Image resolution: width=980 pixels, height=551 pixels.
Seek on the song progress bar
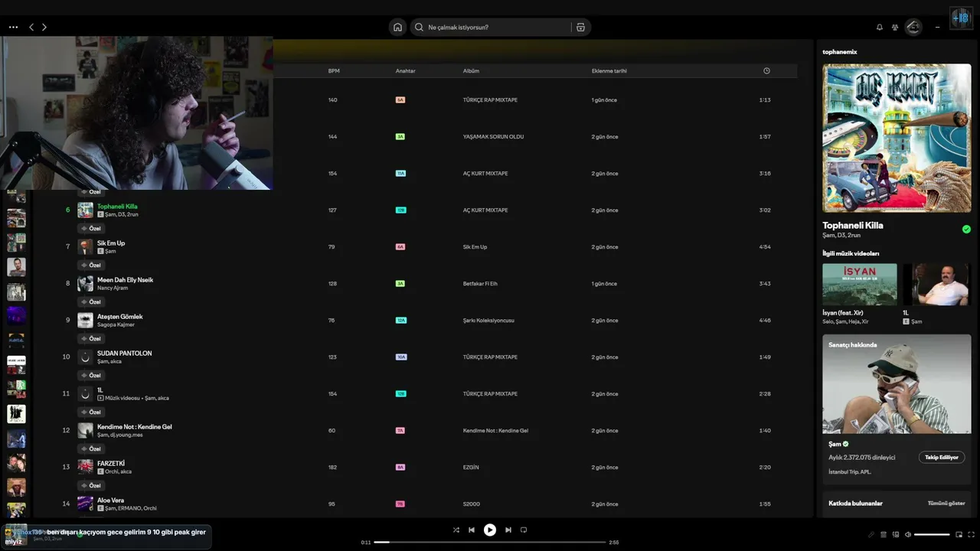[490, 542]
